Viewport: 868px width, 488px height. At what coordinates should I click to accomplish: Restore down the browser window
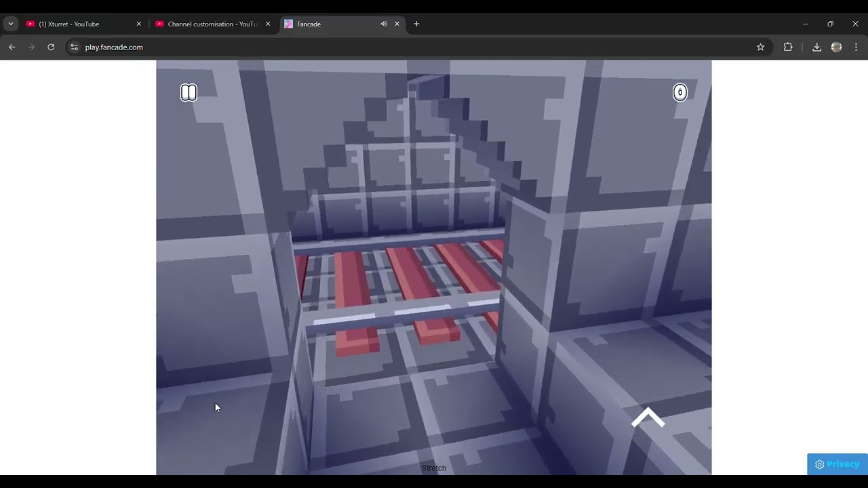[830, 24]
